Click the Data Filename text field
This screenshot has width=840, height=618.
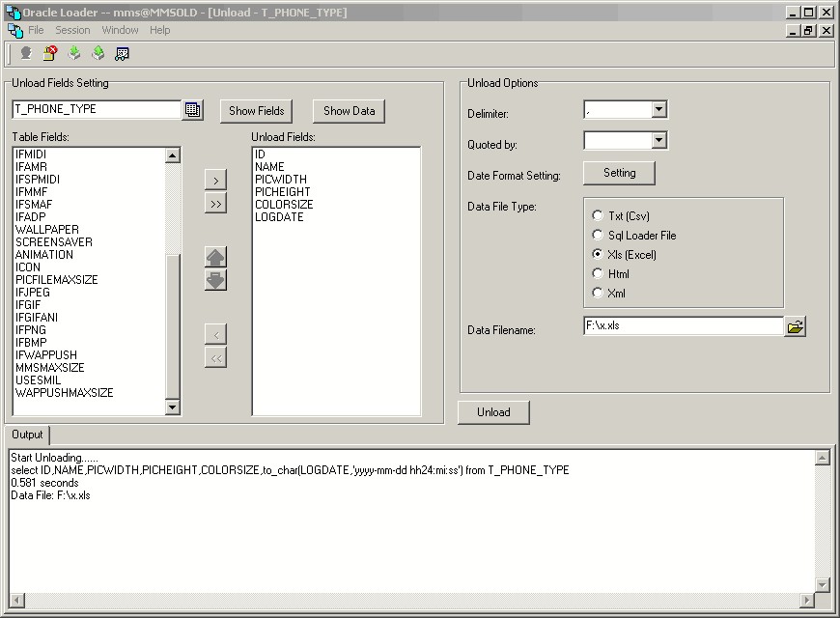pyautogui.click(x=683, y=326)
